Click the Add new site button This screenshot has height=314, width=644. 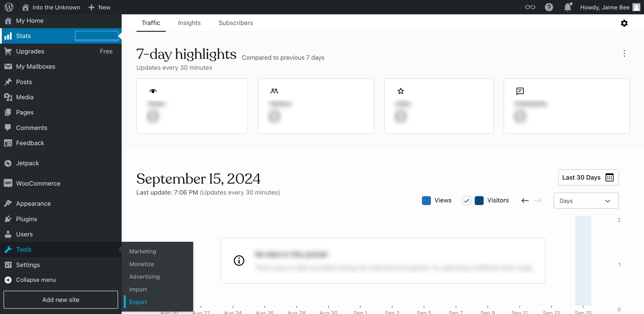click(x=61, y=300)
